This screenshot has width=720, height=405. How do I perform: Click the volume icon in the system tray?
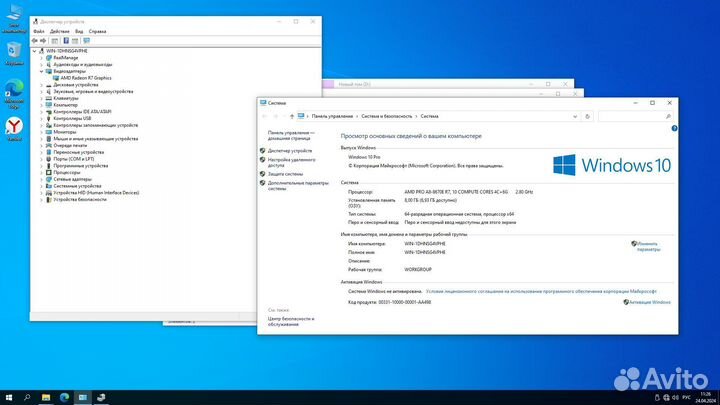pyautogui.click(x=675, y=398)
